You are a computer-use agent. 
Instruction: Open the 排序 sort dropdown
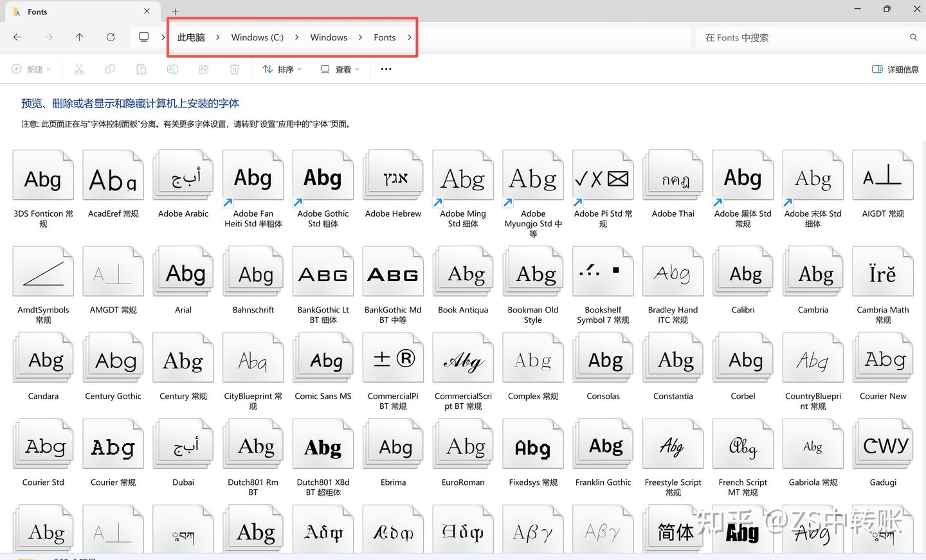coord(282,69)
